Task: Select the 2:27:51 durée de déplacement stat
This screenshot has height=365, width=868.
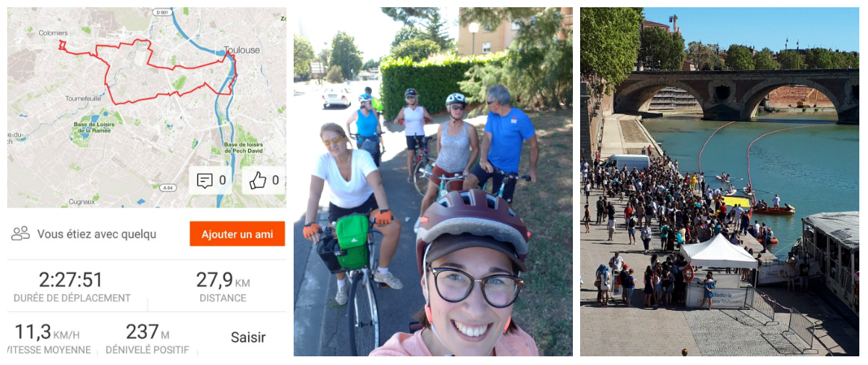Action: click(x=72, y=287)
